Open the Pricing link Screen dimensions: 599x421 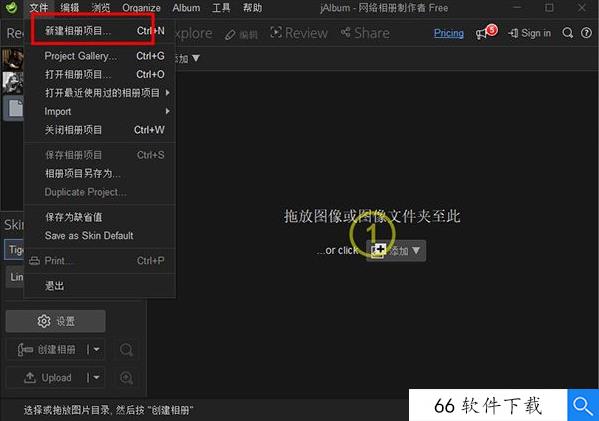(448, 34)
